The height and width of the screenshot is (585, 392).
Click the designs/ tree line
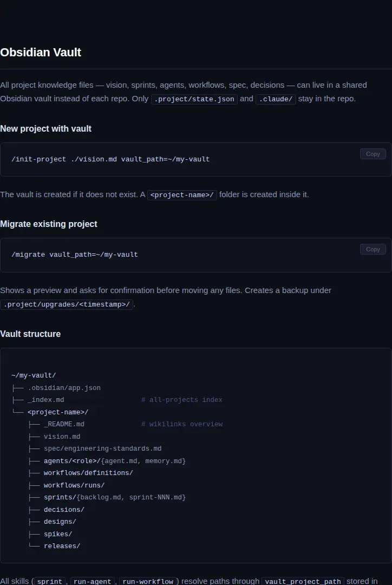coord(60,522)
